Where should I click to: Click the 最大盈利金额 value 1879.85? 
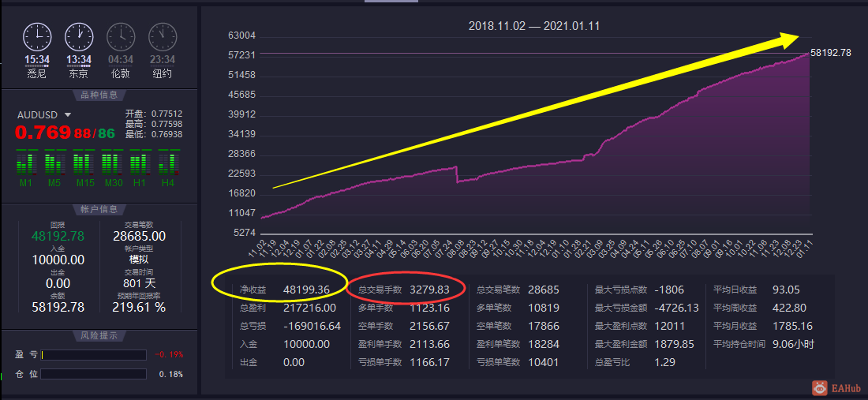[x=674, y=344]
